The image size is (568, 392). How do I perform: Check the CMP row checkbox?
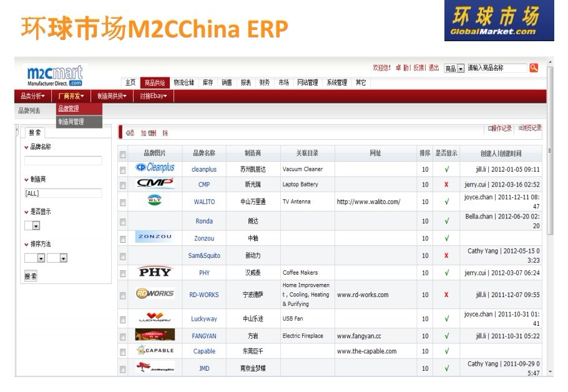pos(123,185)
